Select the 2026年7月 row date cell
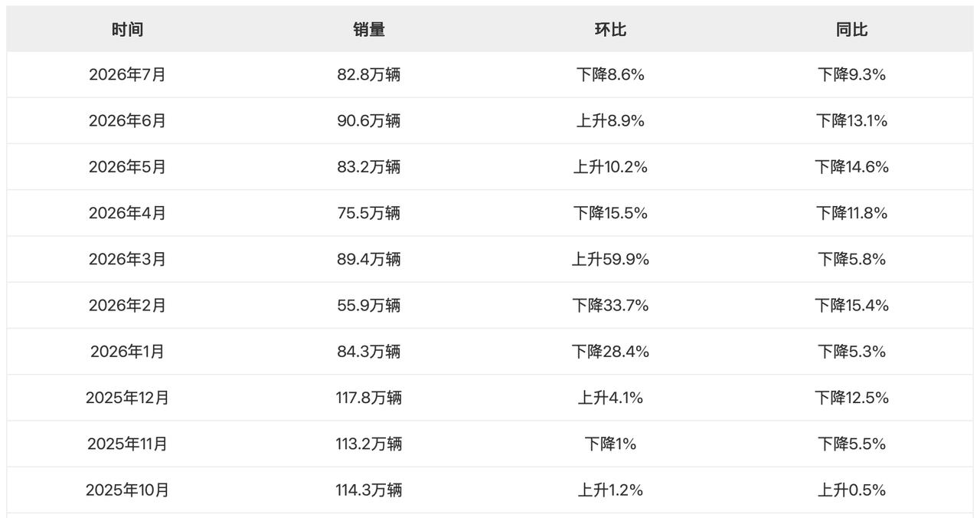 [127, 74]
